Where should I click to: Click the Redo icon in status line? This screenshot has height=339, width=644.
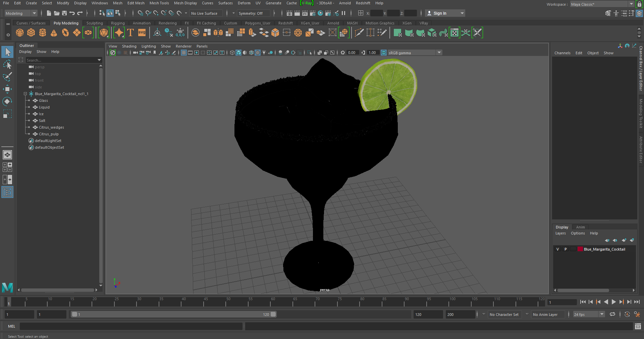[80, 13]
